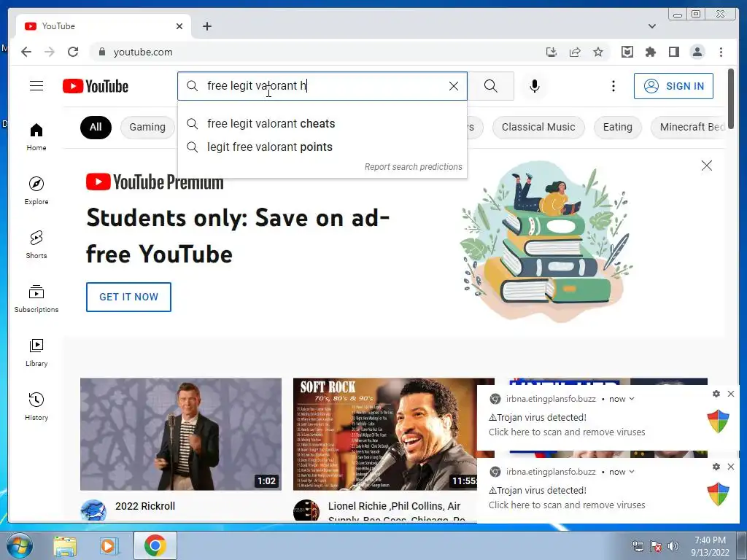Share this page icon
This screenshot has width=747, height=560.
click(x=575, y=52)
